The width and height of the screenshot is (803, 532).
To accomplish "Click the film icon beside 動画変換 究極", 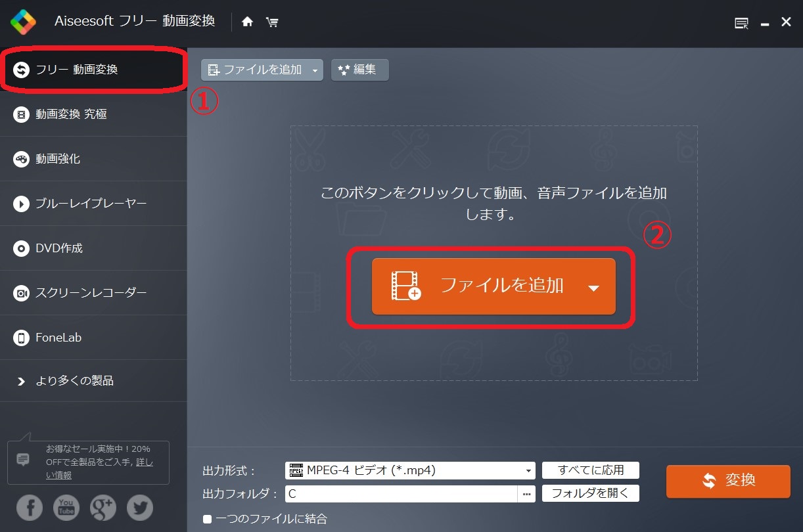I will point(22,115).
